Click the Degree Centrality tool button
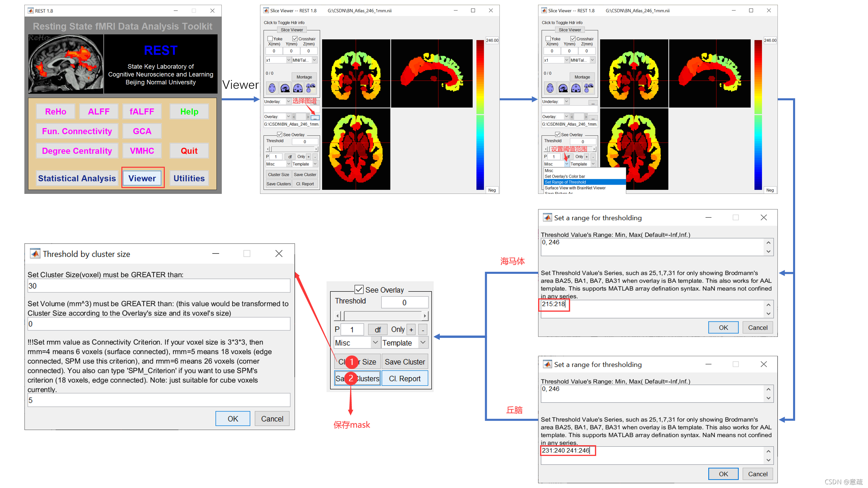 coord(77,151)
